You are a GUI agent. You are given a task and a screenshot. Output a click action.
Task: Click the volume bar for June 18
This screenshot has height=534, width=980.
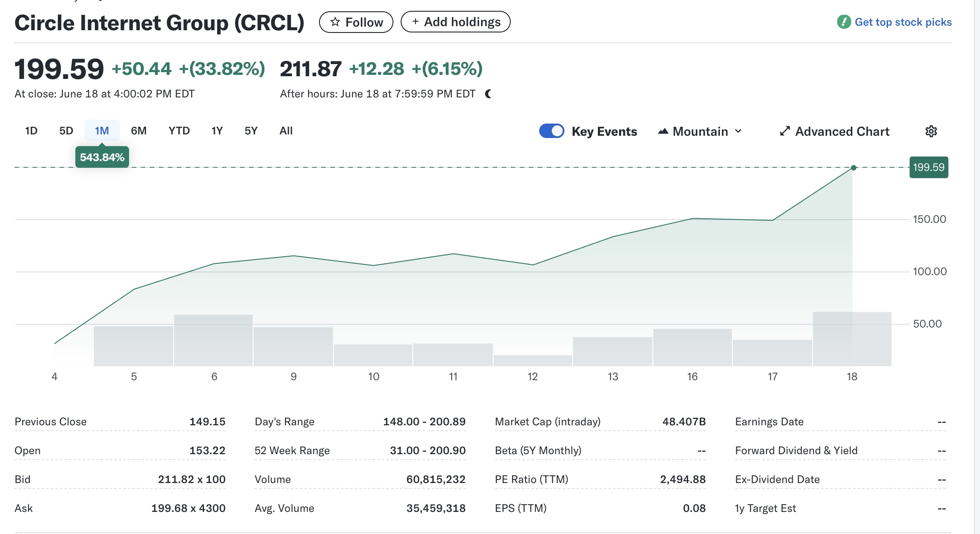[852, 339]
